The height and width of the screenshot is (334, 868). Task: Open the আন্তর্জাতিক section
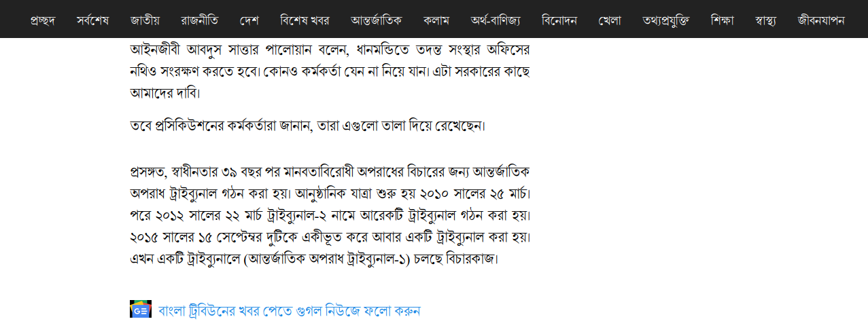376,20
